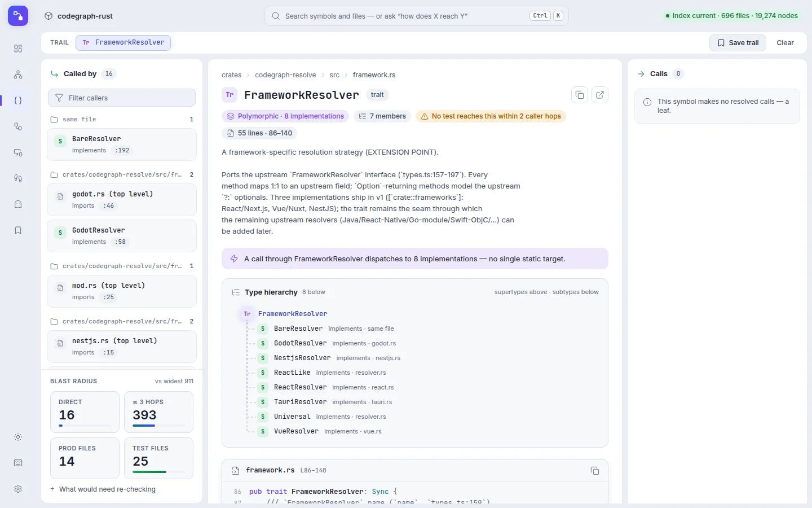
Task: Select FrameworkResolver root in type hierarchy
Action: (293, 314)
